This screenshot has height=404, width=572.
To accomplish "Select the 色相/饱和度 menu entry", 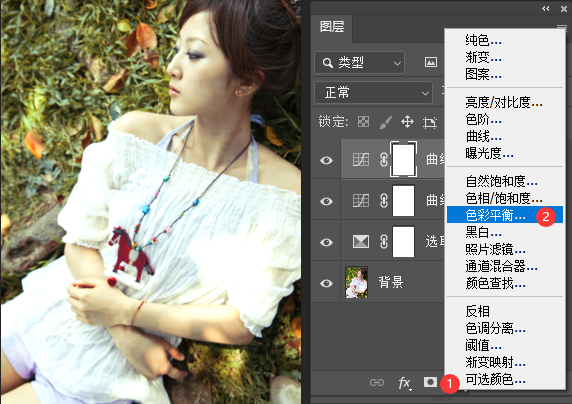I will click(x=505, y=198).
